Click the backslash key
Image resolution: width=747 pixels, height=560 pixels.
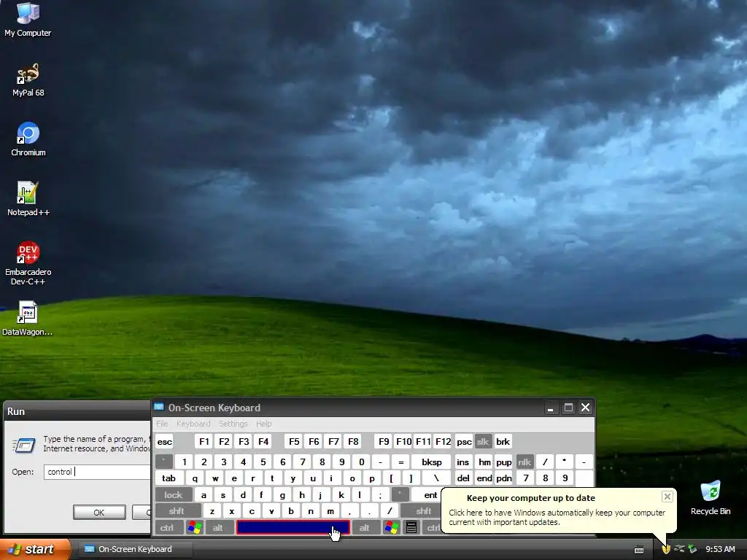tap(436, 478)
